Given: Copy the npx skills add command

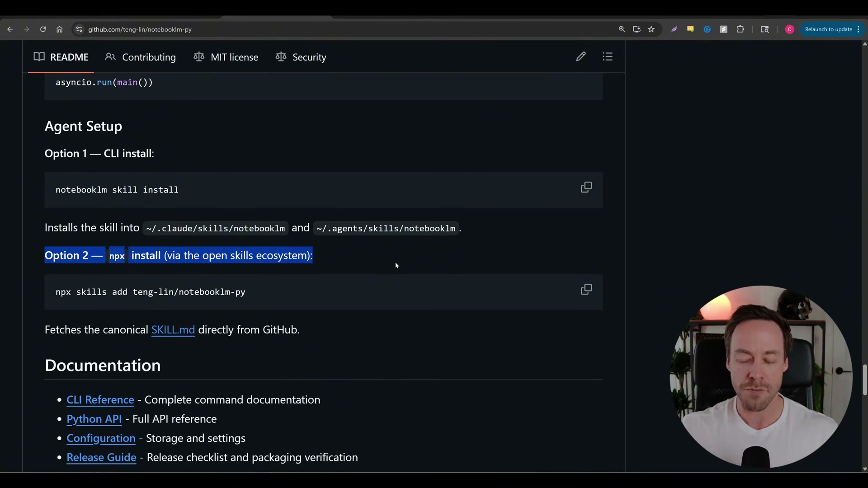Looking at the screenshot, I should (586, 290).
